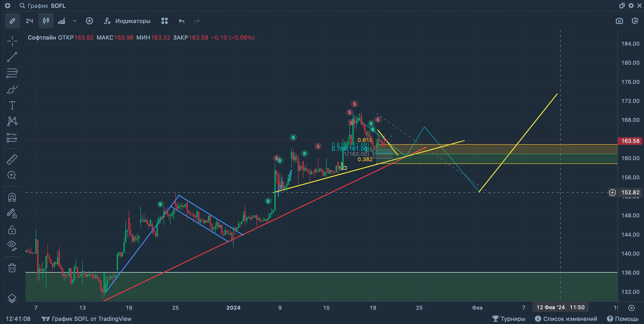The width and height of the screenshot is (644, 324).
Task: Select the trend line drawing tool
Action: 12,57
